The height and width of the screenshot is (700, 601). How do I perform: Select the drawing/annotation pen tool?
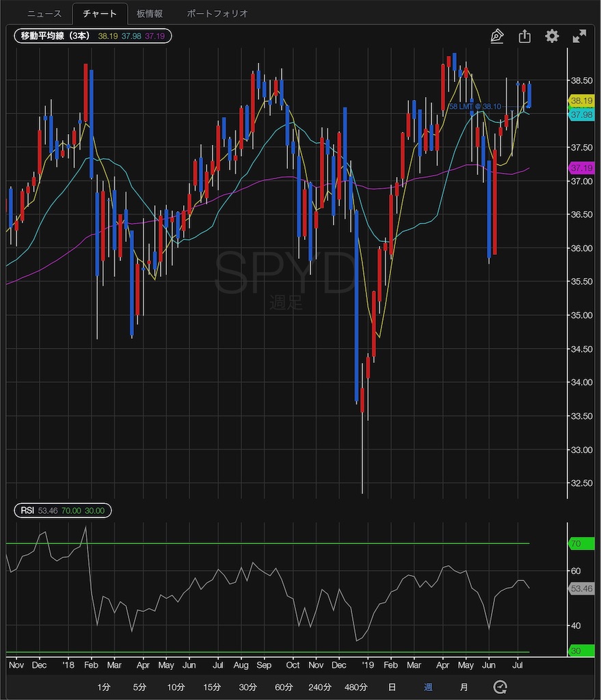tap(497, 36)
